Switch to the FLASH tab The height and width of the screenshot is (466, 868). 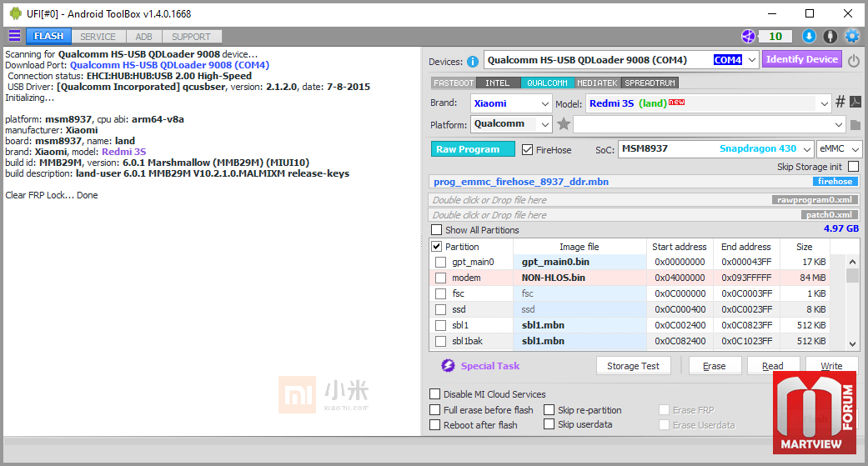(48, 36)
